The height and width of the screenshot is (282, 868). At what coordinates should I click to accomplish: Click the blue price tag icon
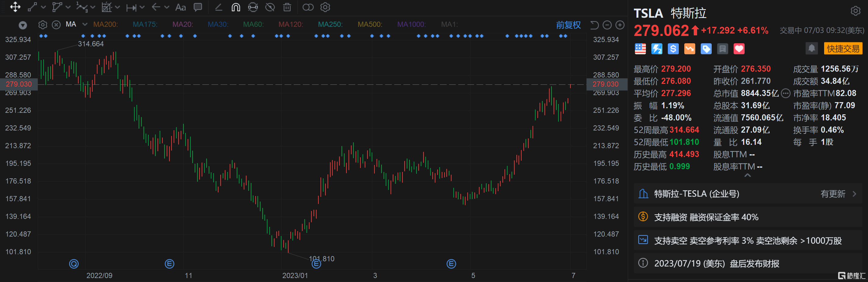coord(706,49)
